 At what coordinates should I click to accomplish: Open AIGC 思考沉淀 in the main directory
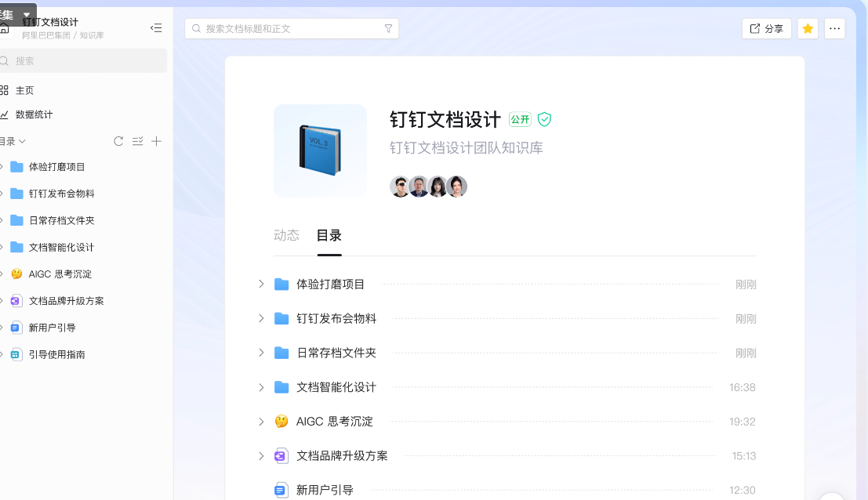(334, 422)
